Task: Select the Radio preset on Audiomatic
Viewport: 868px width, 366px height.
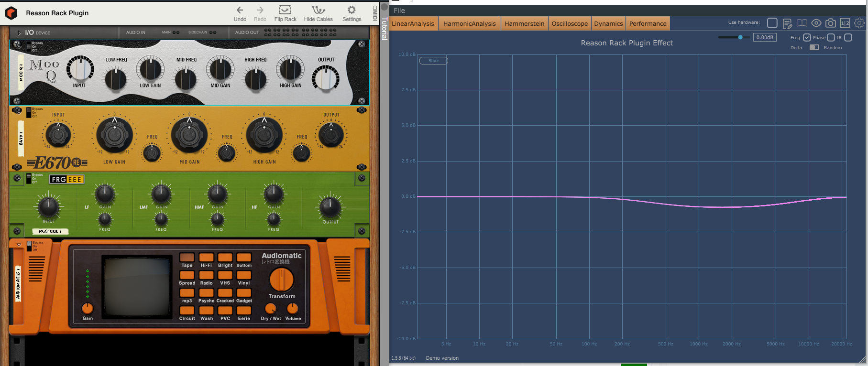Action: (206, 275)
